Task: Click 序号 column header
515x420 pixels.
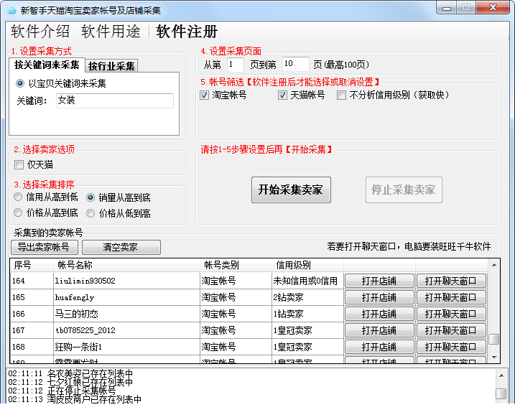Action: pyautogui.click(x=32, y=265)
